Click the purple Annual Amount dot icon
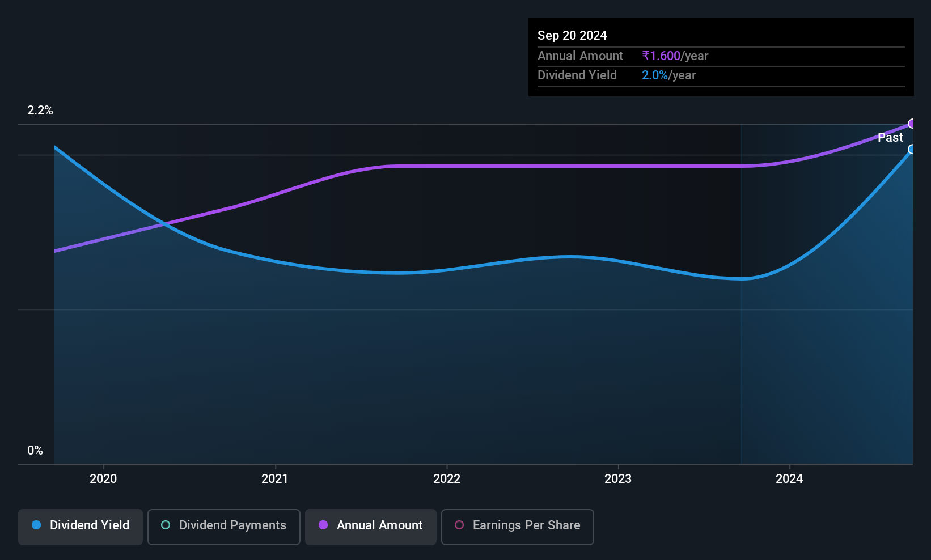931x560 pixels. tap(323, 525)
